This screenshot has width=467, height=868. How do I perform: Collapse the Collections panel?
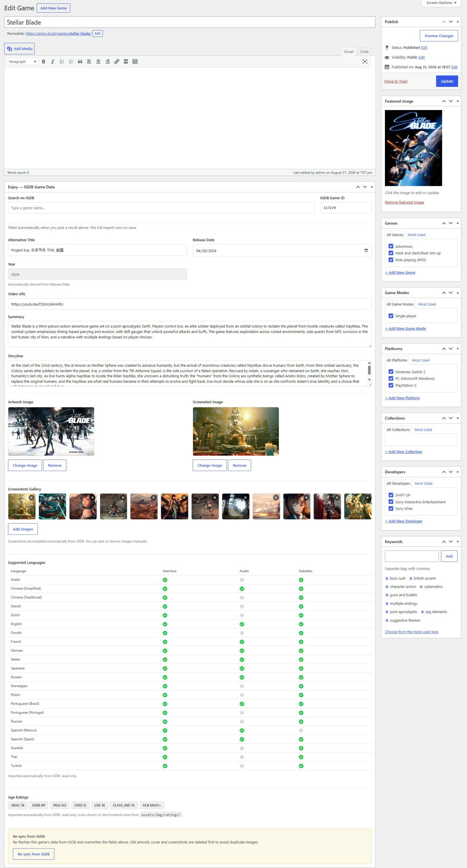click(458, 418)
